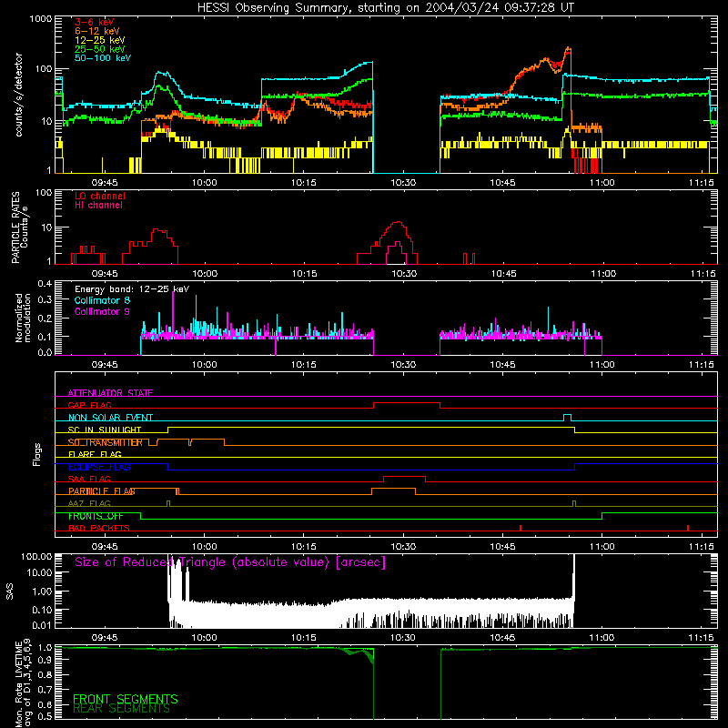
Task: Click the AAZ_FLAG label
Action: (89, 503)
